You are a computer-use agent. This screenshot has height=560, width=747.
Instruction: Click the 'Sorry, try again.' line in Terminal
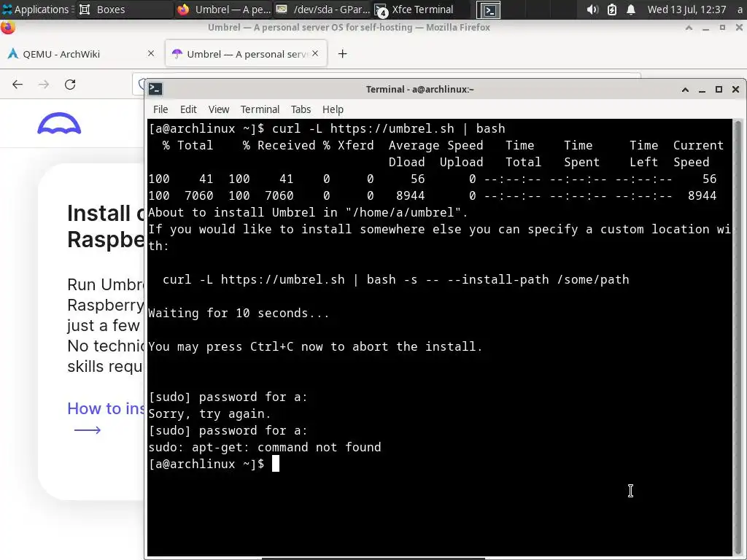pyautogui.click(x=209, y=414)
